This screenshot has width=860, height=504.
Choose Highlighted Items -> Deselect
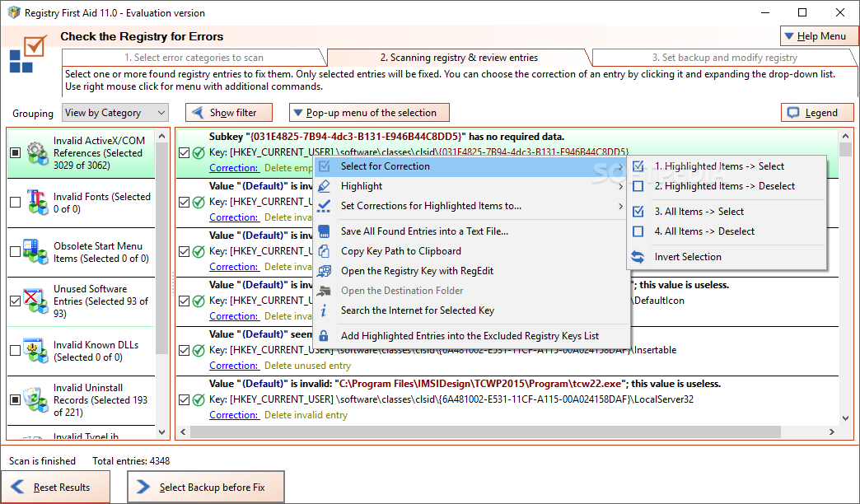pyautogui.click(x=727, y=186)
